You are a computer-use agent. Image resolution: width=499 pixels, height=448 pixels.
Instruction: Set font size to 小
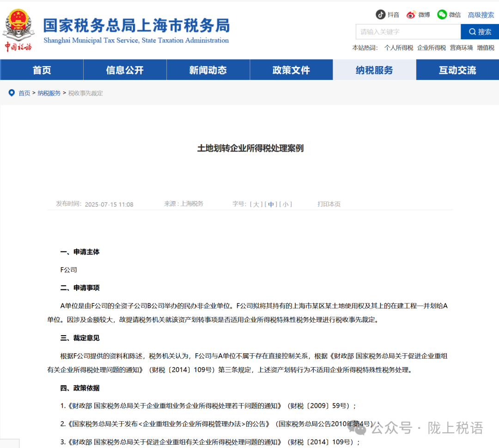286,204
